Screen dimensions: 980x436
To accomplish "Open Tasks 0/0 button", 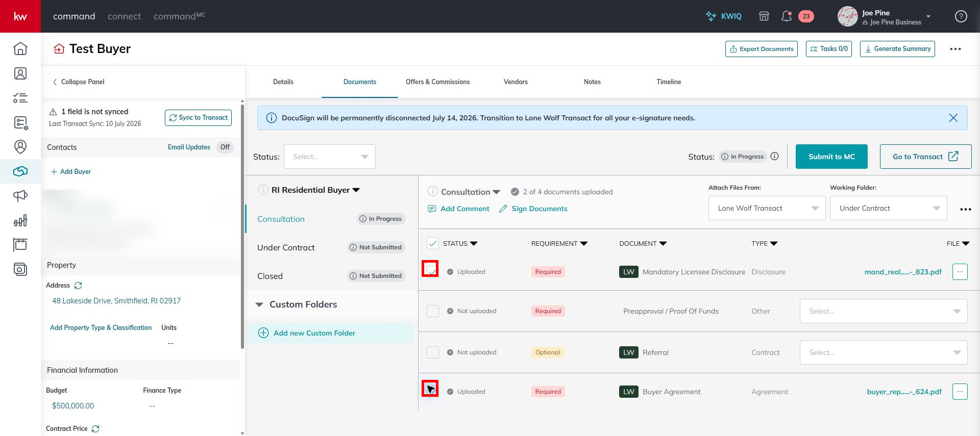I will coord(829,49).
